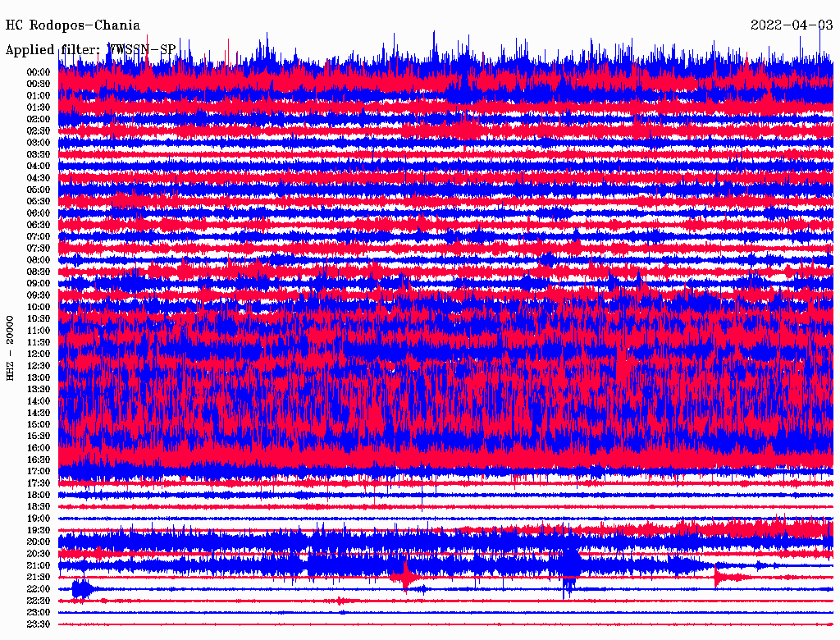
Task: Click the '19:00' time label
Action: 39,519
